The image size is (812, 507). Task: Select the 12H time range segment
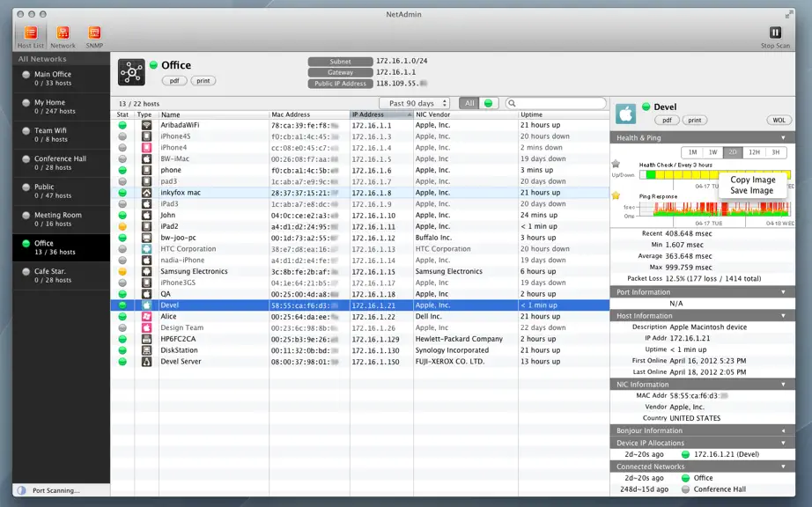[x=754, y=152]
